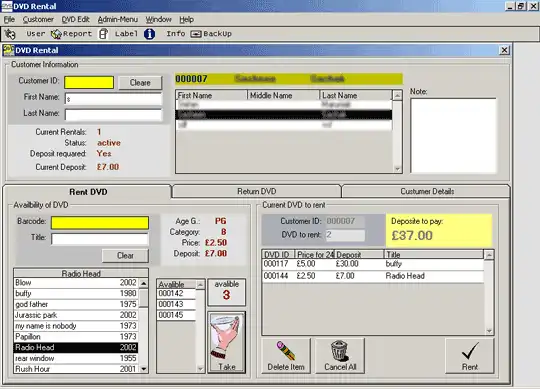
Task: Select rental row 000117 buffy
Action: pos(373,264)
